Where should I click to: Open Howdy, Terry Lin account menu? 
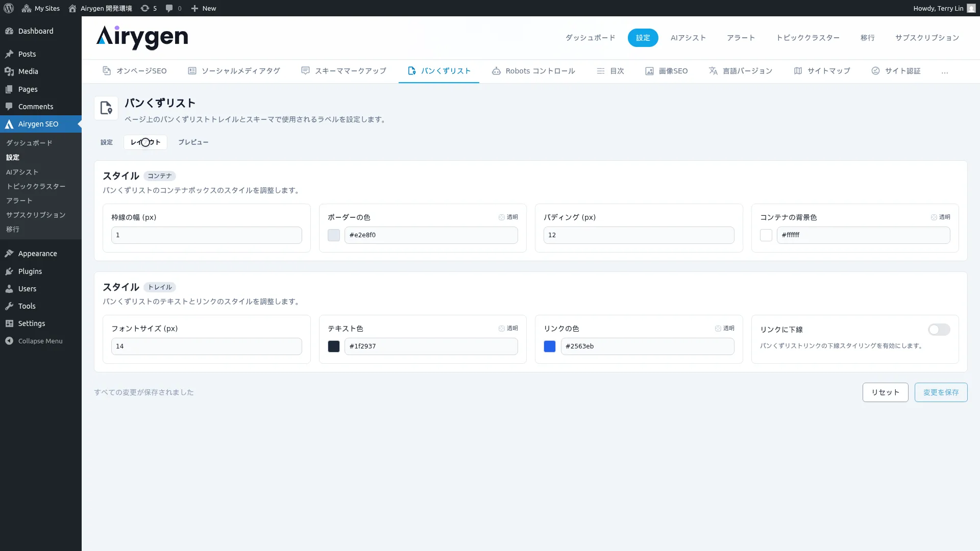pos(944,8)
